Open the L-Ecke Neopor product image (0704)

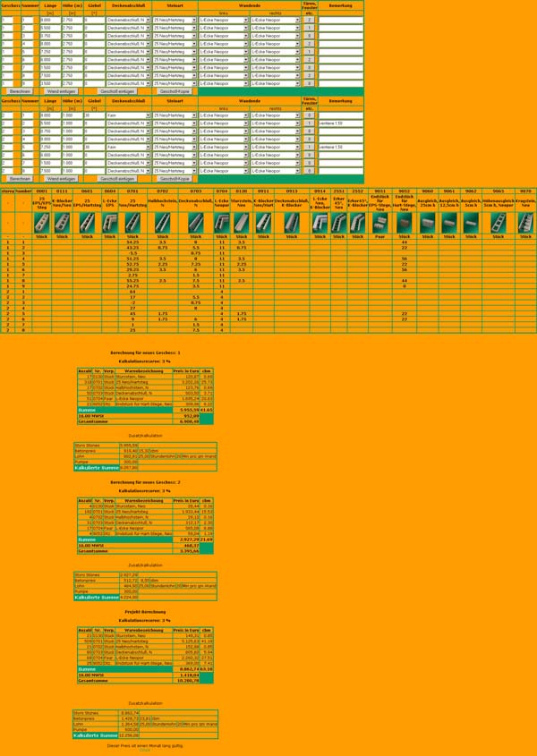pos(221,223)
